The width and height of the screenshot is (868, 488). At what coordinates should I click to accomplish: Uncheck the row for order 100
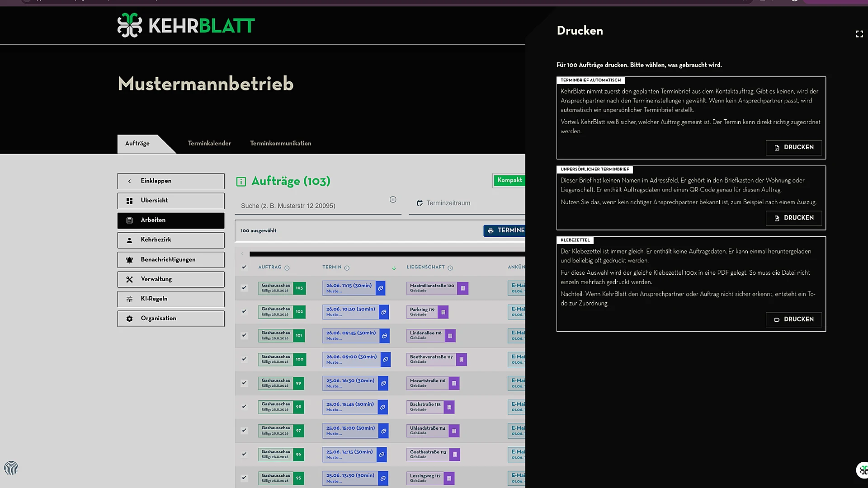tap(244, 359)
